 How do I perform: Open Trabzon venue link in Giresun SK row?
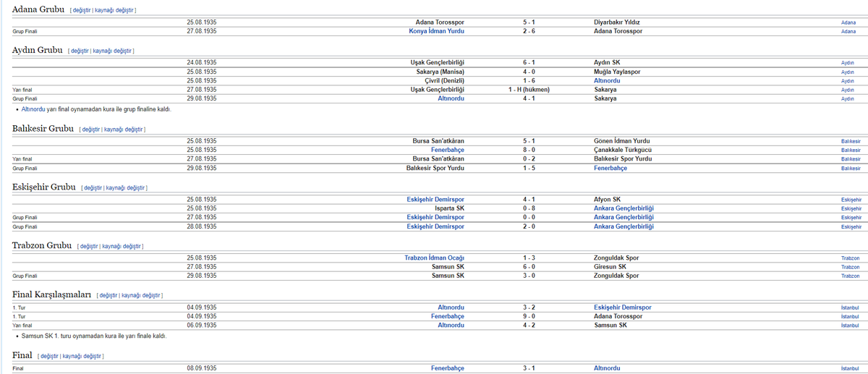coord(850,267)
